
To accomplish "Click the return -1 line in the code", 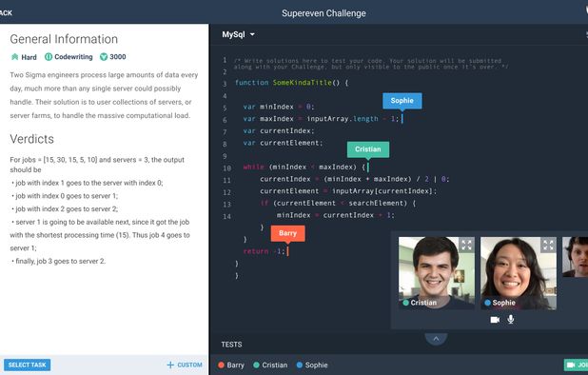I will click(x=264, y=251).
